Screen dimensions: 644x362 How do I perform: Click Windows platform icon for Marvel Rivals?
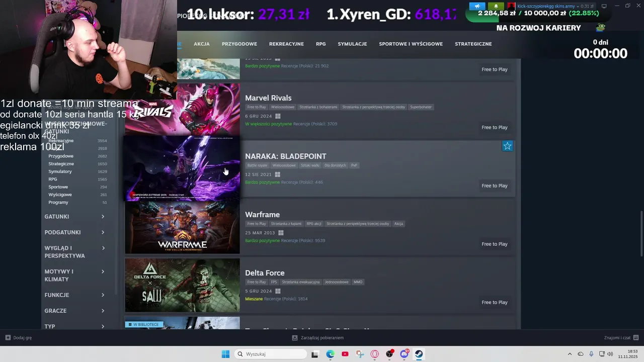[278, 116]
